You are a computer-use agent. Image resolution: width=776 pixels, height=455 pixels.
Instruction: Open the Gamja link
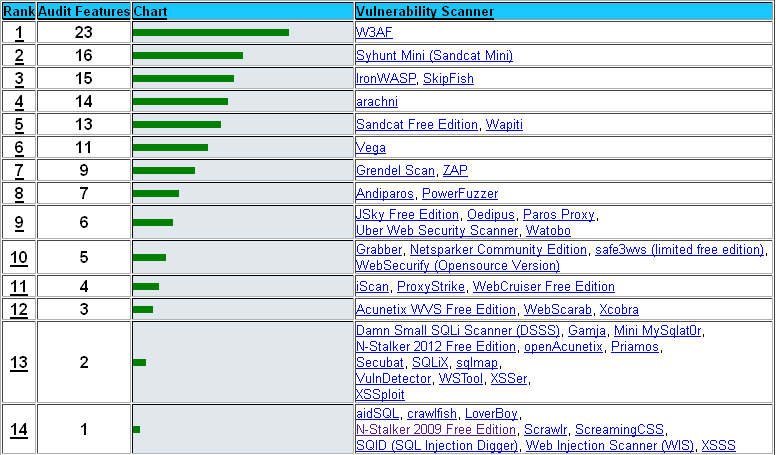(586, 330)
